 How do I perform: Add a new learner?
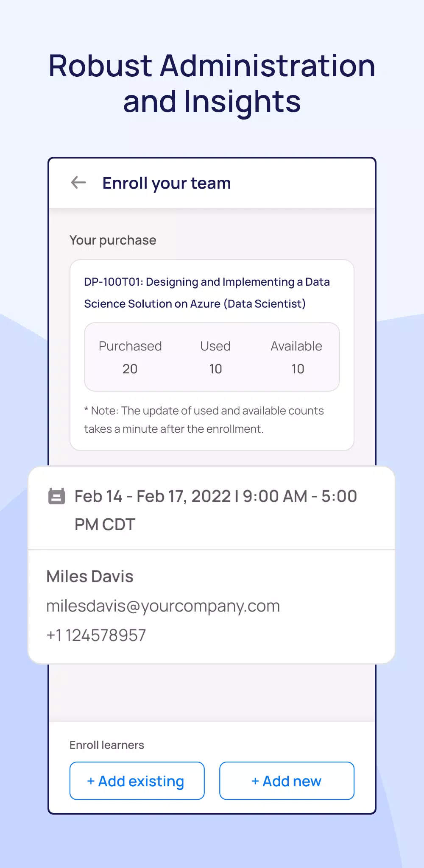pos(287,781)
